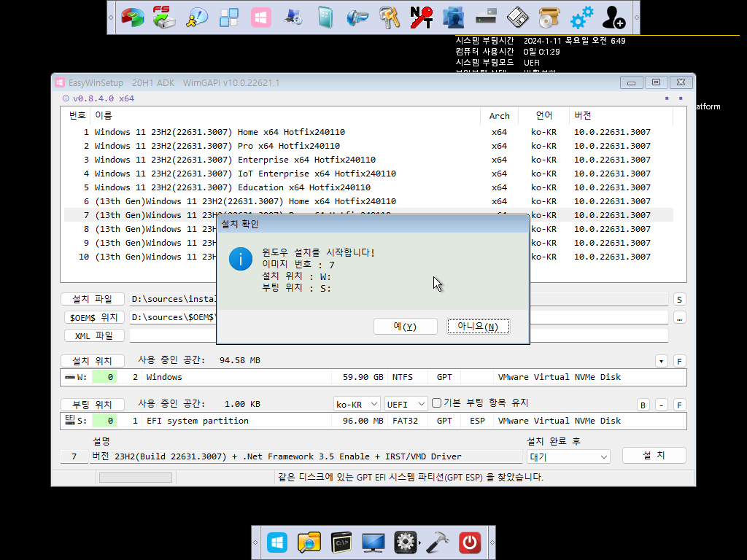Image resolution: width=747 pixels, height=560 pixels.
Task: Click the Arch column header
Action: [x=499, y=116]
